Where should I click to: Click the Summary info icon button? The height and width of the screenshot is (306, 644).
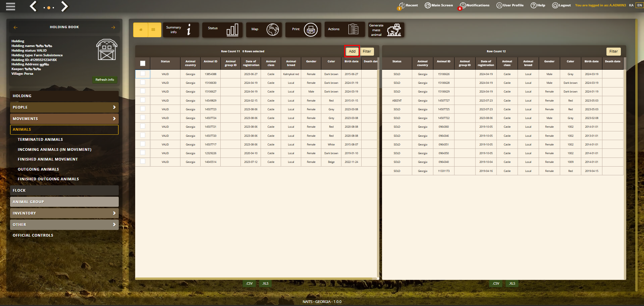[x=181, y=30]
